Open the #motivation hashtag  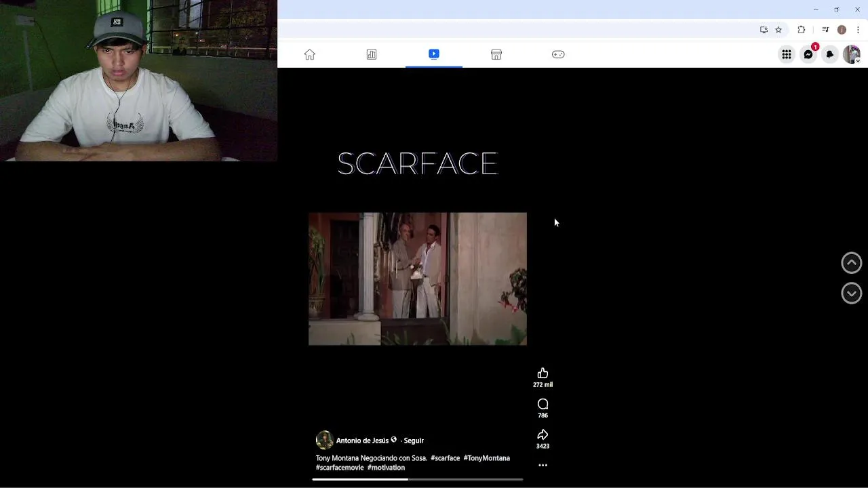(x=386, y=468)
